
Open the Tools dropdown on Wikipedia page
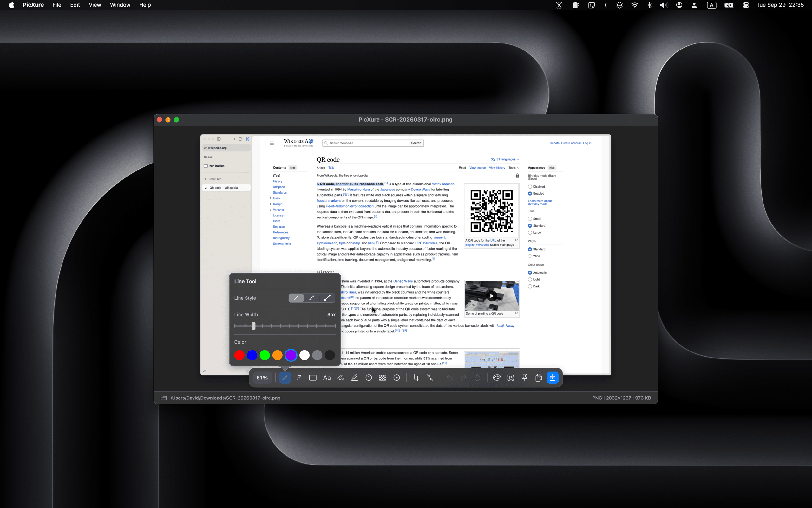tap(514, 168)
